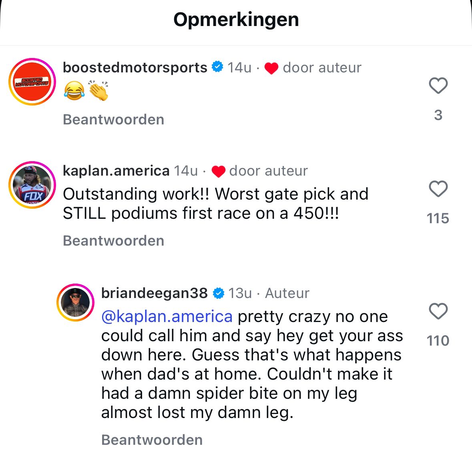The height and width of the screenshot is (476, 472).
Task: Open kaplan.america's profile avatar
Action: (32, 185)
